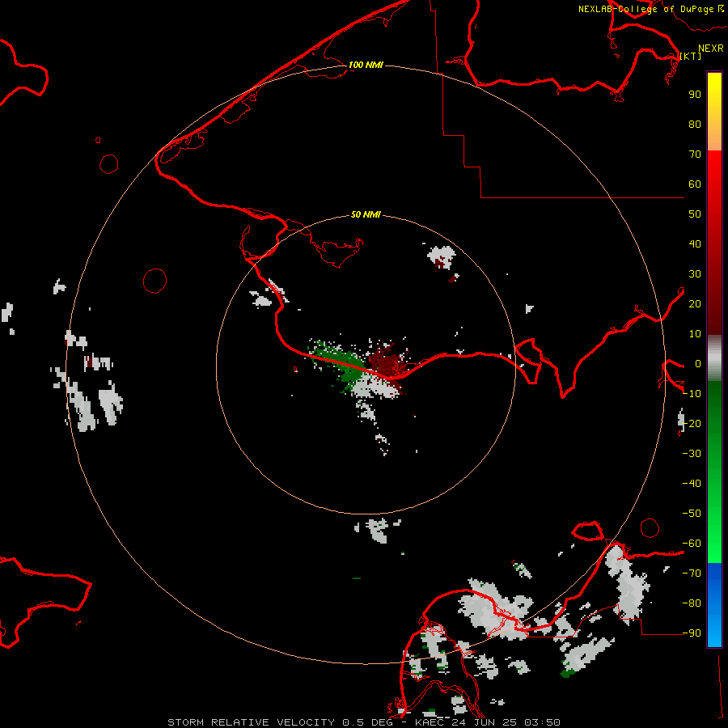This screenshot has width=728, height=728.
Task: Click the 03:50 timestamp
Action: coord(542,722)
